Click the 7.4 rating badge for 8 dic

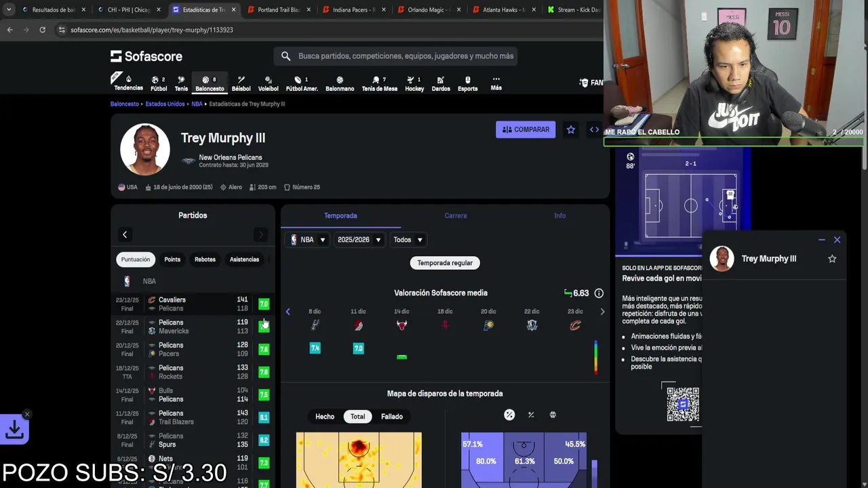(x=315, y=348)
